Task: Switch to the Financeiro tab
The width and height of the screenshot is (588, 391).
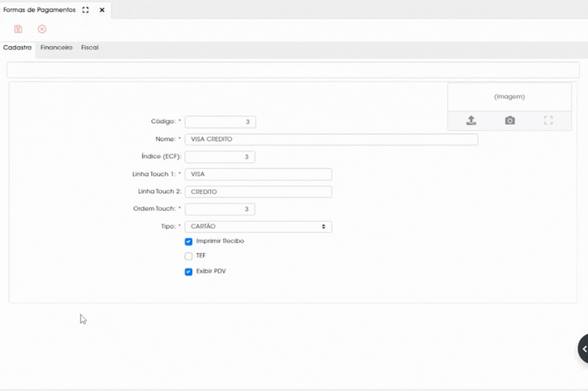Action: tap(56, 48)
